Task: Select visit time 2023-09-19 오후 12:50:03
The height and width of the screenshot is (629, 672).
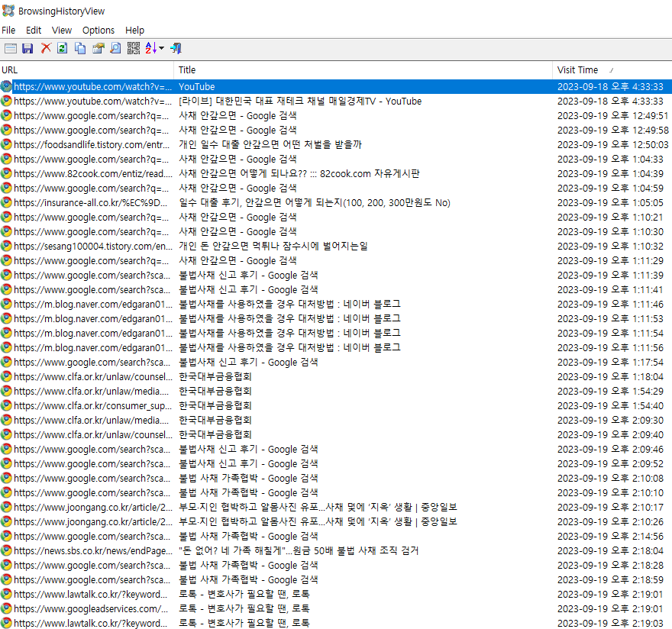Action: 613,145
